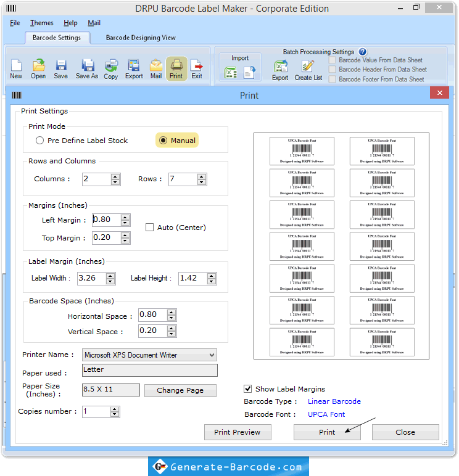The height and width of the screenshot is (476, 459).
Task: Click the Import from Excel icon
Action: [x=231, y=73]
